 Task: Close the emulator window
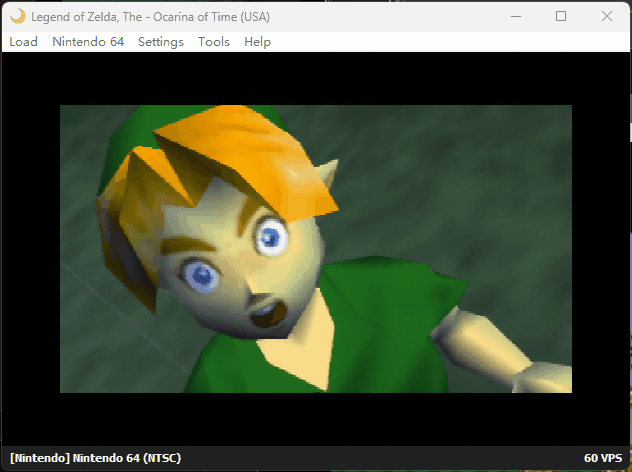pyautogui.click(x=607, y=17)
